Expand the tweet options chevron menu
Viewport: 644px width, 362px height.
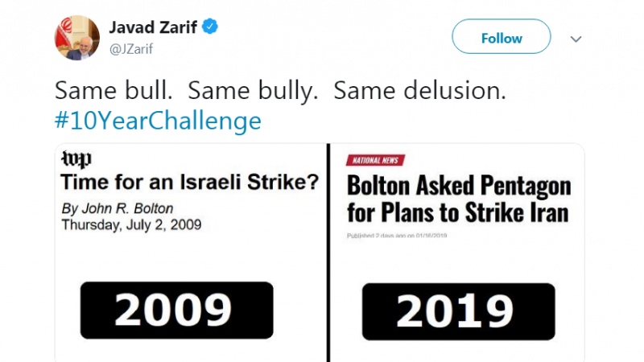coord(576,39)
